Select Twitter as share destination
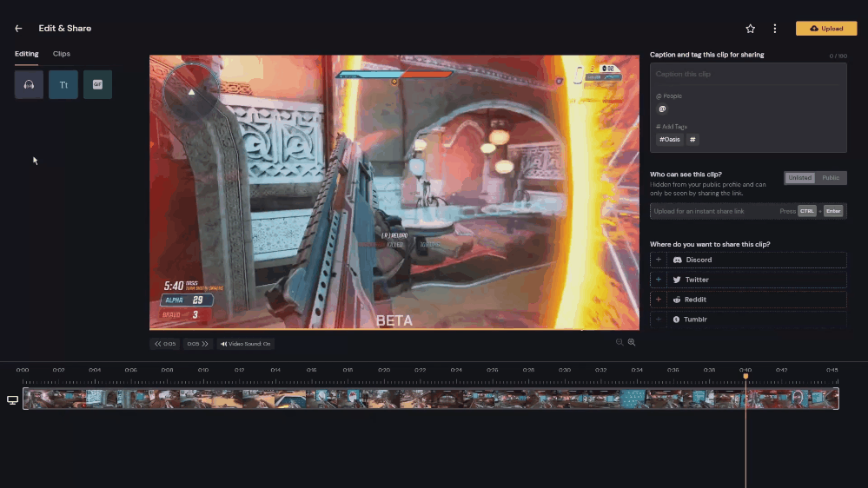 click(756, 280)
